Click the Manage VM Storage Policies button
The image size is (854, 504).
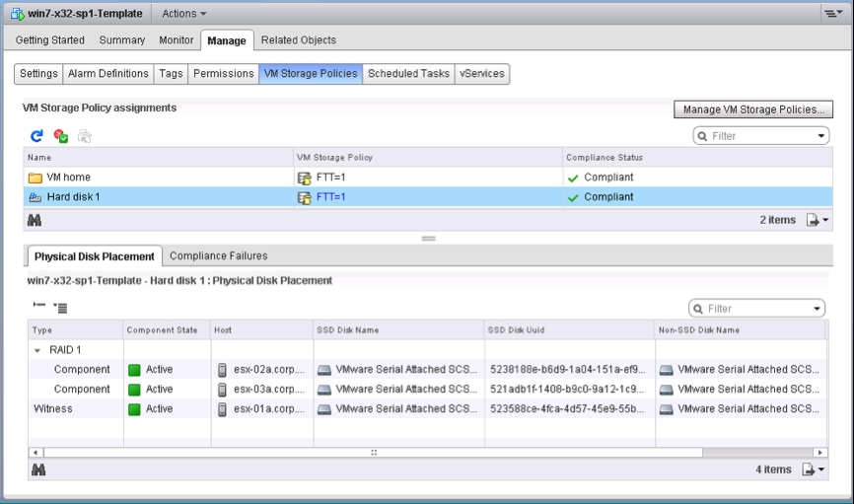pos(753,109)
